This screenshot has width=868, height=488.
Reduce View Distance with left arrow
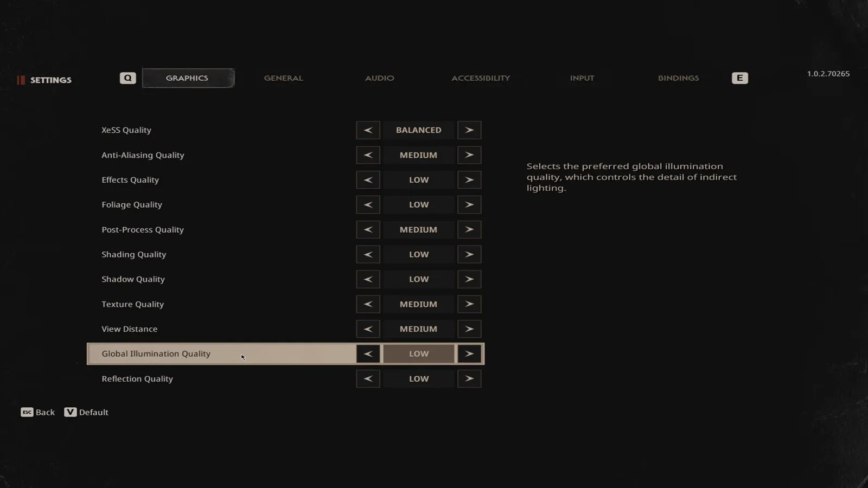pos(368,329)
